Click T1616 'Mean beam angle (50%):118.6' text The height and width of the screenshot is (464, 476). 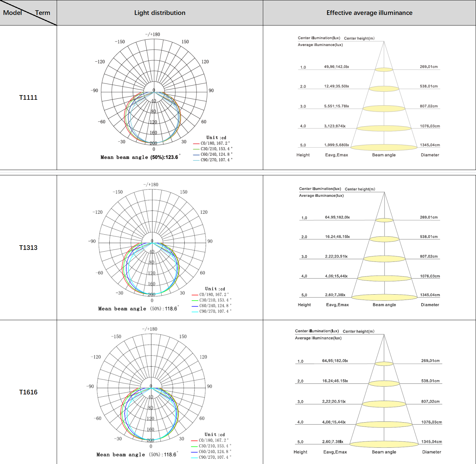(x=137, y=454)
